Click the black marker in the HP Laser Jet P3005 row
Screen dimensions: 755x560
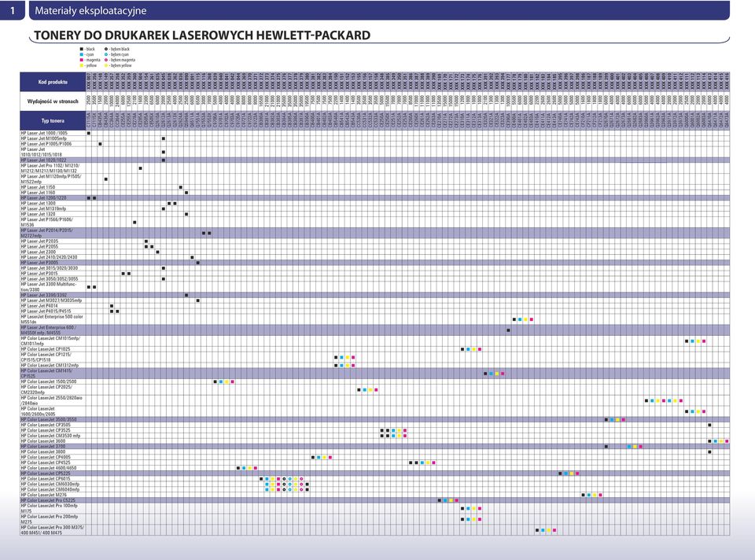point(198,263)
